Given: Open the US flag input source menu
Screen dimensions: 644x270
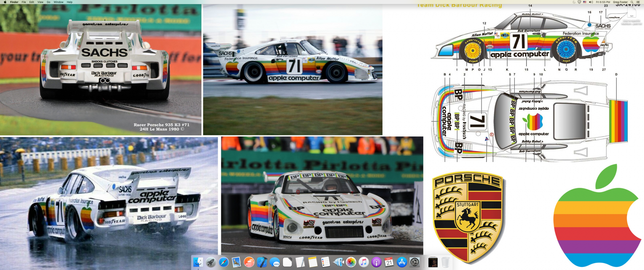Looking at the screenshot, I should coord(585,2).
